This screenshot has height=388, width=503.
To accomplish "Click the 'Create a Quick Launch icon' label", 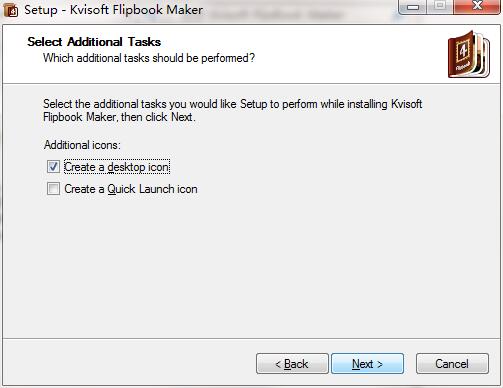I will 131,189.
